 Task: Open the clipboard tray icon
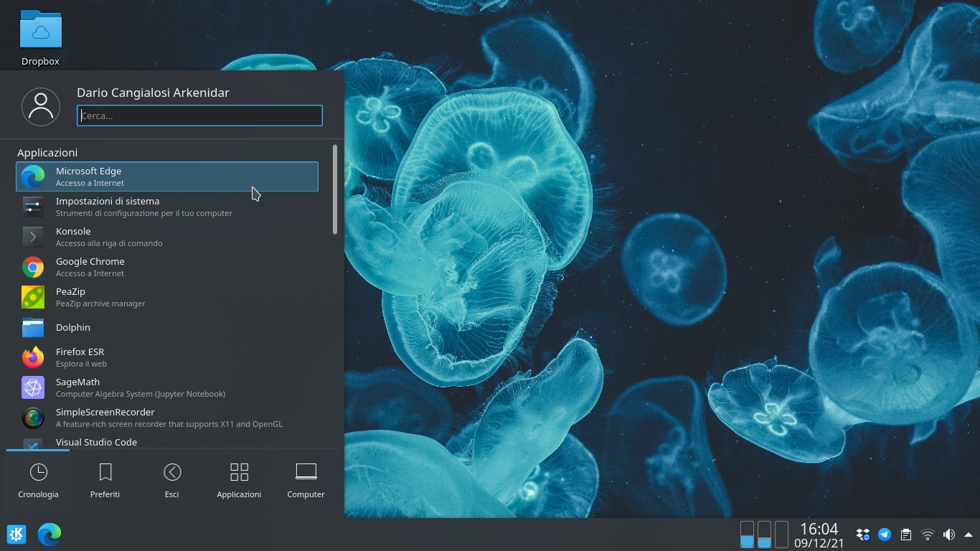click(906, 534)
